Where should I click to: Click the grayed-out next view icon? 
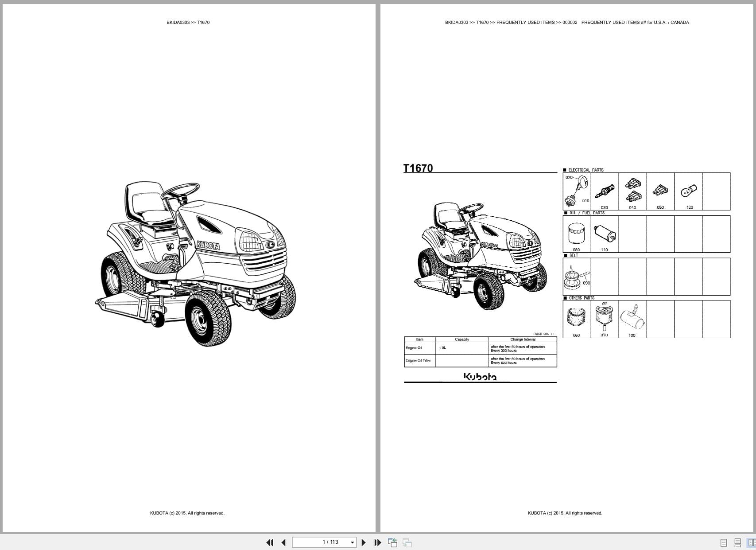407,542
